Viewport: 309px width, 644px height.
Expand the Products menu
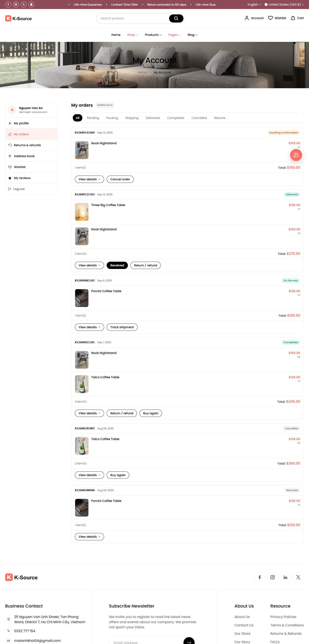pyautogui.click(x=153, y=35)
